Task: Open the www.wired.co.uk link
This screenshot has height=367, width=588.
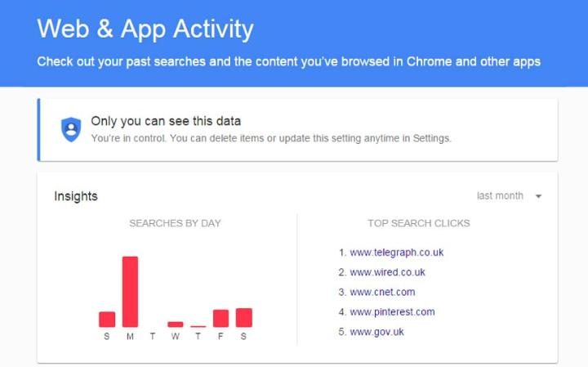Action: click(x=387, y=272)
